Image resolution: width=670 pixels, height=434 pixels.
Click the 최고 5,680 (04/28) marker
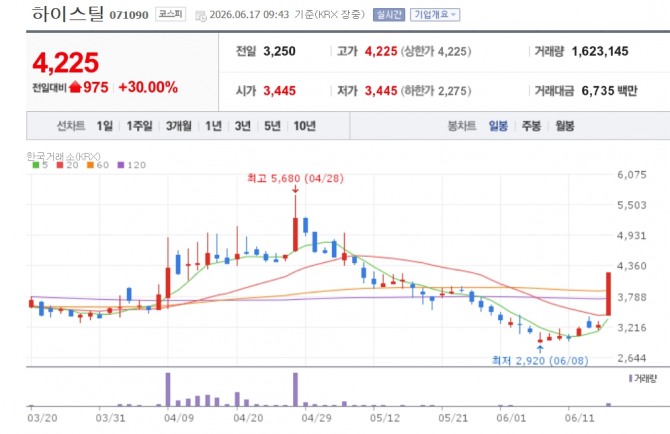point(296,178)
